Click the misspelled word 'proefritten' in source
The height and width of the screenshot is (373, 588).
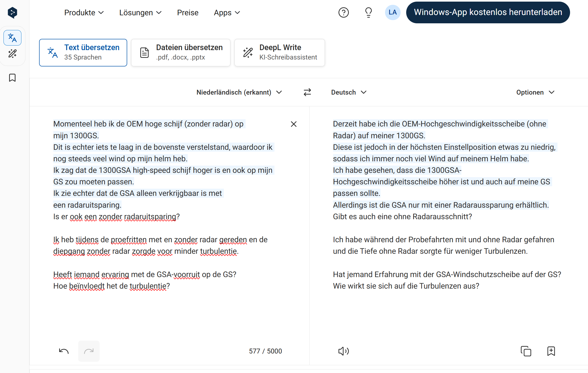click(x=129, y=240)
